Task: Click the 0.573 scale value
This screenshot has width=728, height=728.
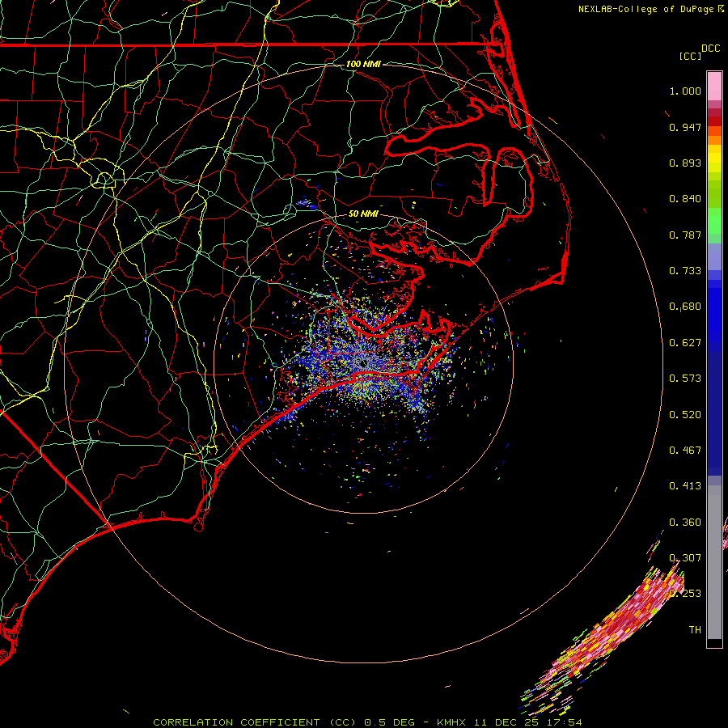Action: 685,379
